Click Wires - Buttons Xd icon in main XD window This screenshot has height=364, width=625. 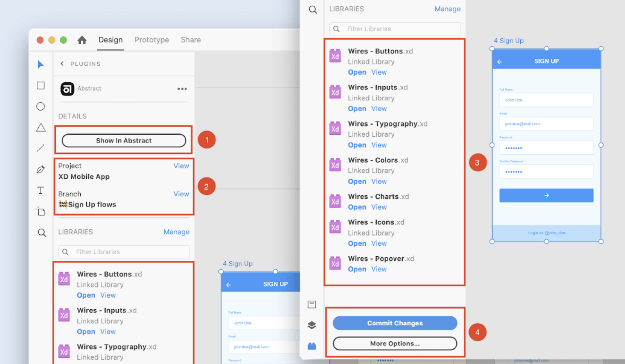(x=64, y=279)
